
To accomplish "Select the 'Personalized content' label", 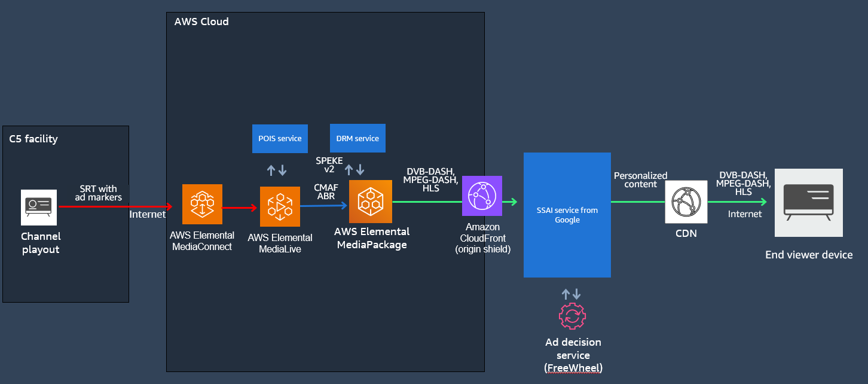I will tap(640, 180).
